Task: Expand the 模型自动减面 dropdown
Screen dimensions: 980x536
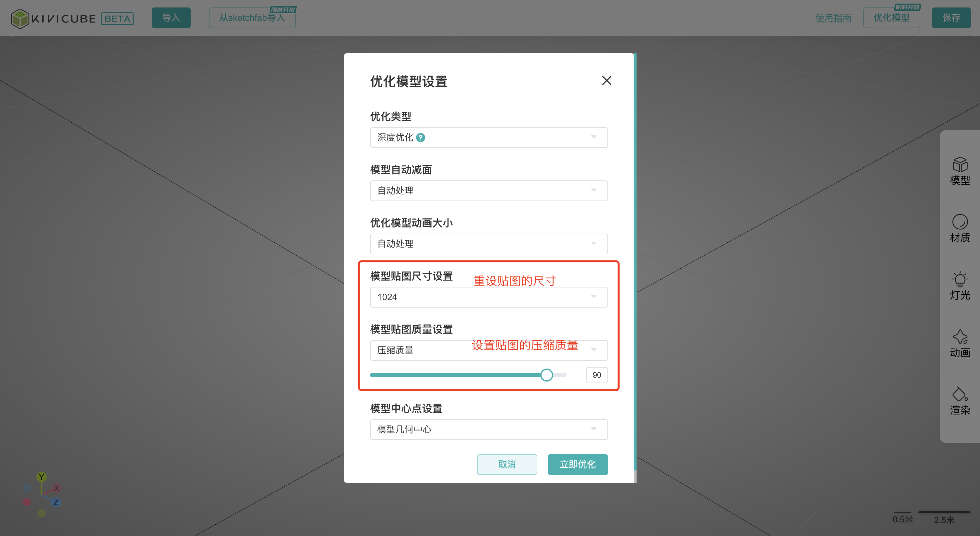Action: (x=488, y=191)
